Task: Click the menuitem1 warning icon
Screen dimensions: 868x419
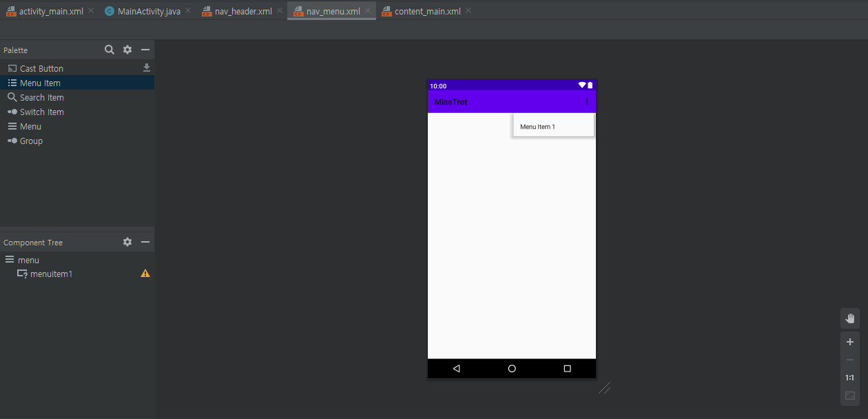Action: click(145, 274)
